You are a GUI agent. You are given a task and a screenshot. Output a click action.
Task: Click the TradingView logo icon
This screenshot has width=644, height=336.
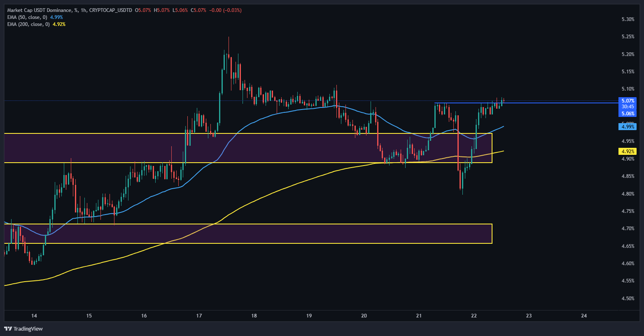point(8,329)
